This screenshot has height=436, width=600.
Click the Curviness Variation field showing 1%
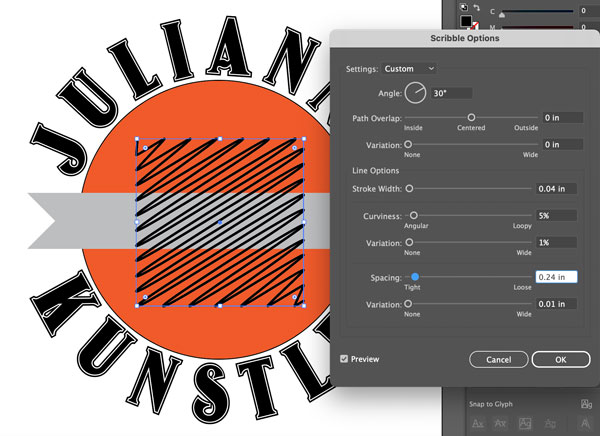(x=556, y=243)
